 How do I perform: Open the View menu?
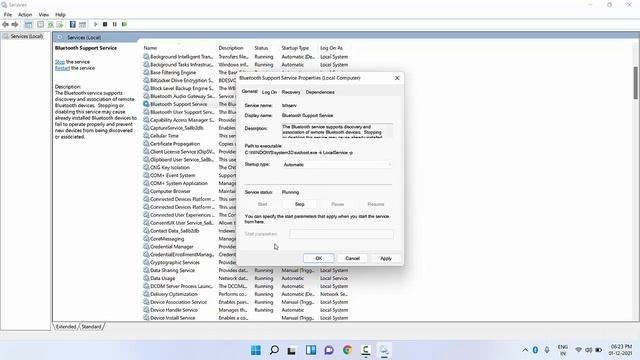pyautogui.click(x=44, y=14)
